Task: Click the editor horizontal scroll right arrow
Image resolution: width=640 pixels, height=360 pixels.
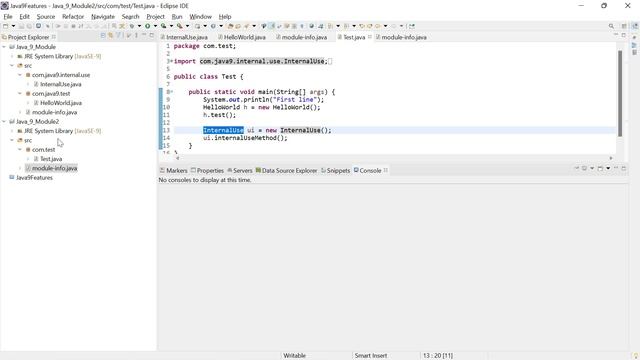Action: tap(611, 158)
